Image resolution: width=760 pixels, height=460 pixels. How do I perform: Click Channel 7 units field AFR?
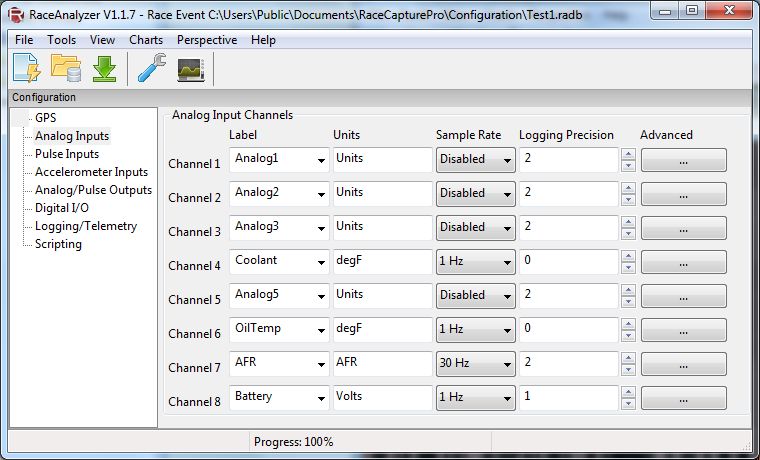pyautogui.click(x=382, y=363)
